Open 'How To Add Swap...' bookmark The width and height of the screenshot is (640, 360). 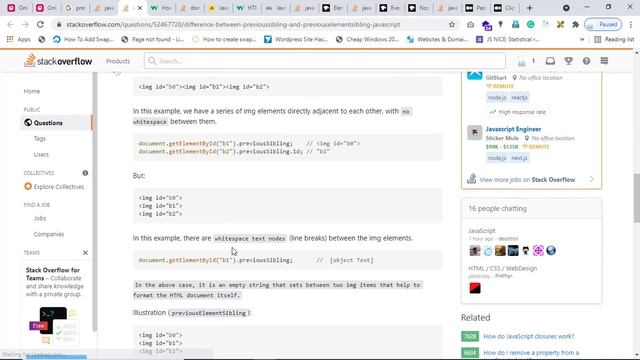[x=83, y=40]
